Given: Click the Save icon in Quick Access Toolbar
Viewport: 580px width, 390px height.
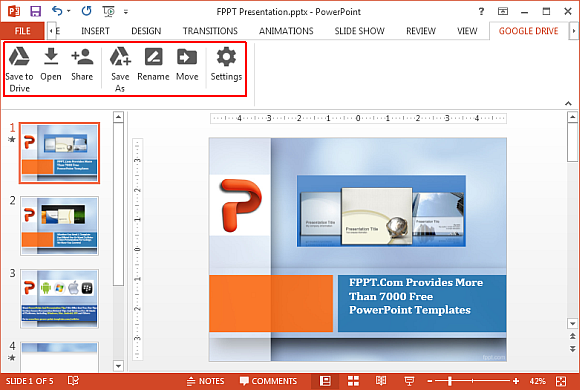Looking at the screenshot, I should point(35,11).
